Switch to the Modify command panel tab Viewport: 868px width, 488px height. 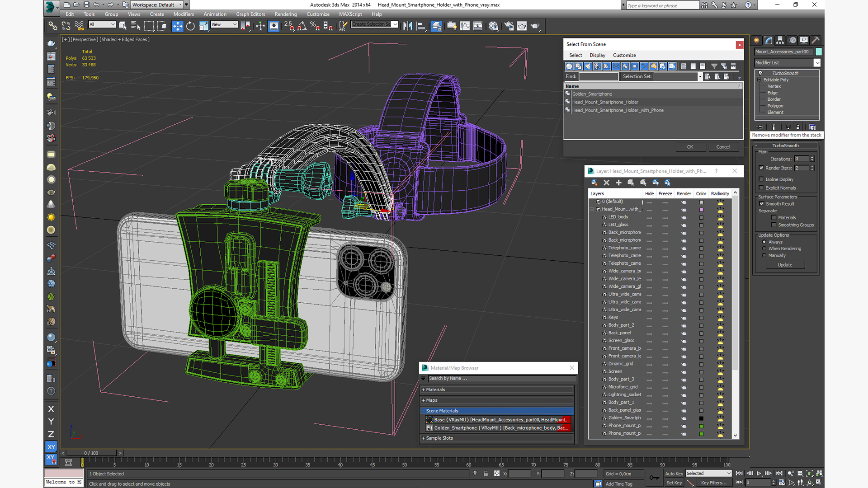[x=768, y=40]
